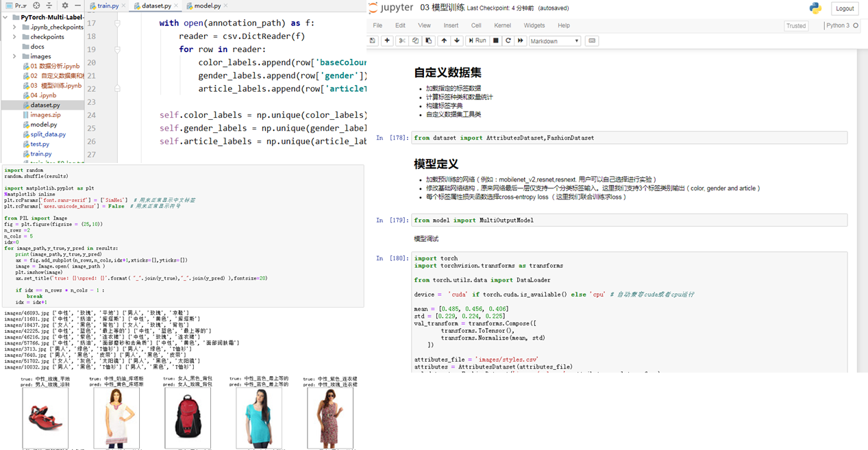Save the notebook with the Jupyter floppy icon
Viewport: 868px width, 450px height.
point(373,40)
